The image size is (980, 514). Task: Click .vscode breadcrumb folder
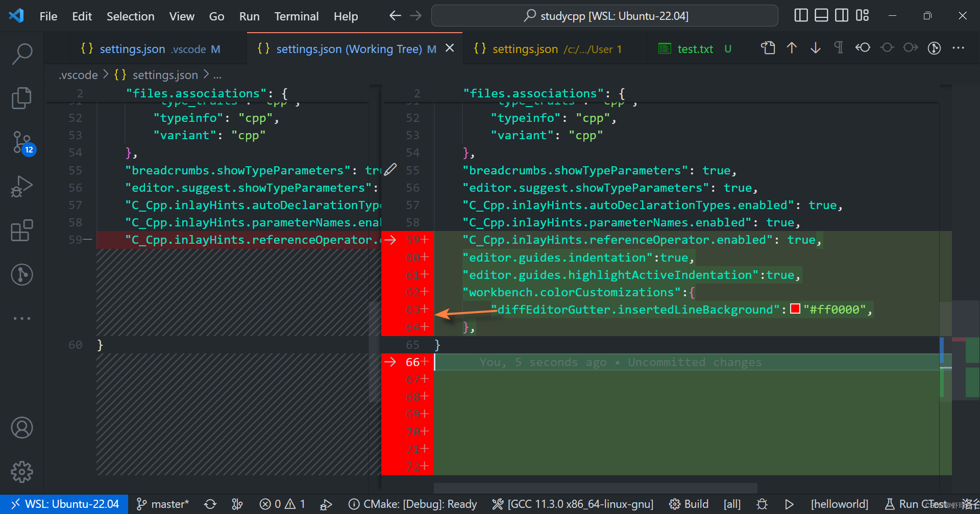point(78,75)
